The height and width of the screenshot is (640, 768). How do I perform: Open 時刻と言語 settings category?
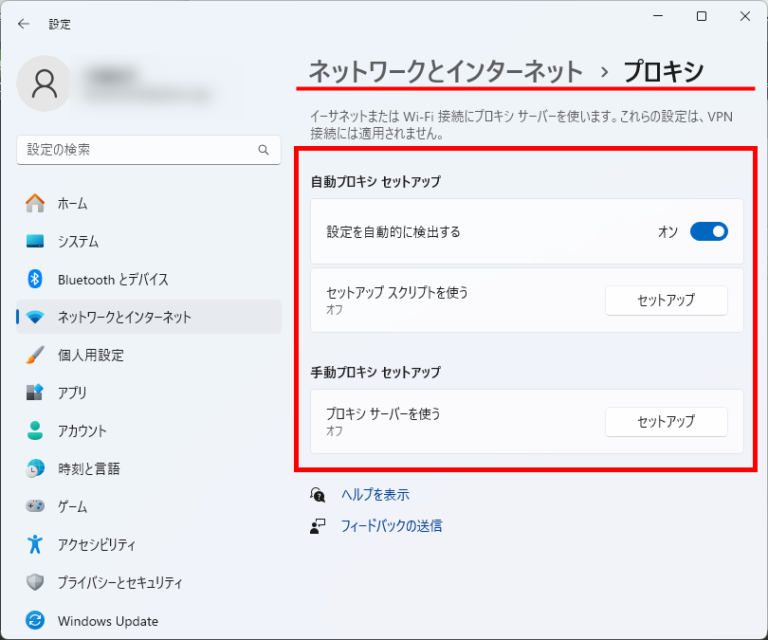click(149, 469)
